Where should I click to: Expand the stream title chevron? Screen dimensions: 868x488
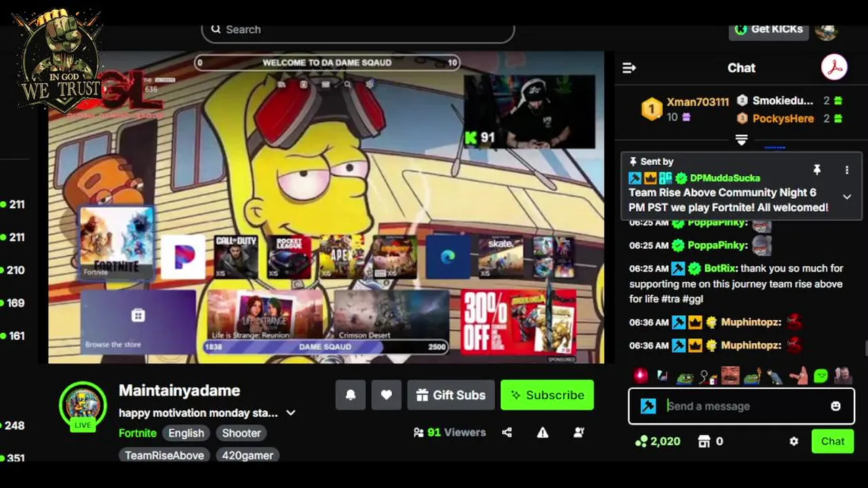pos(291,413)
